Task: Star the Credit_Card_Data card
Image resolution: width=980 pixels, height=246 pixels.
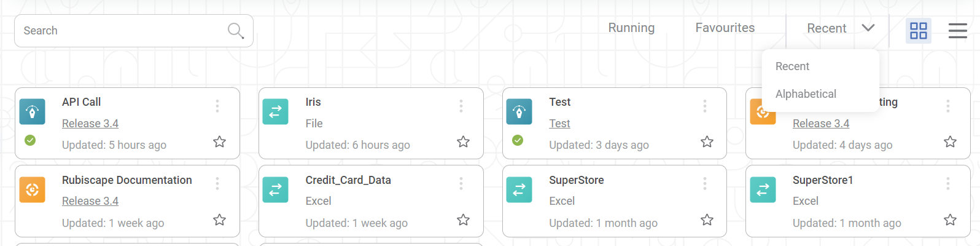Action: point(463,220)
